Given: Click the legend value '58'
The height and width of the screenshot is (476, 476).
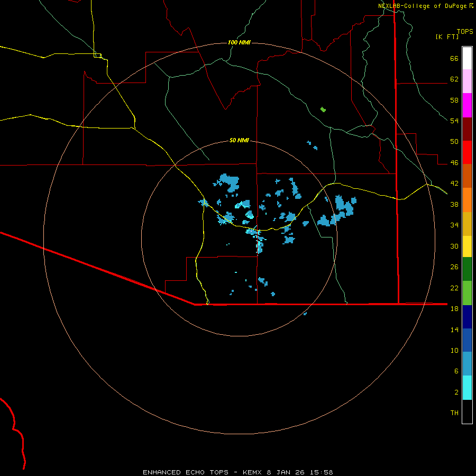Looking at the screenshot, I should (x=454, y=100).
